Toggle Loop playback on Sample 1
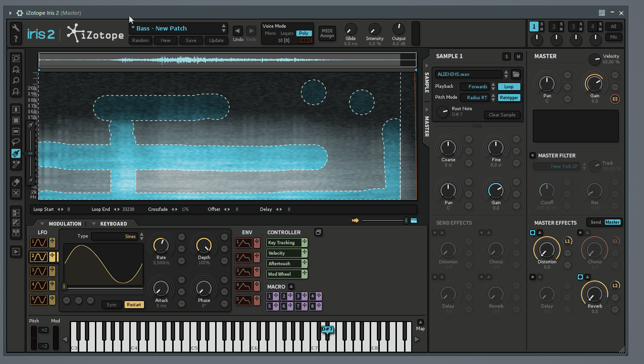This screenshot has width=644, height=364. coord(509,87)
